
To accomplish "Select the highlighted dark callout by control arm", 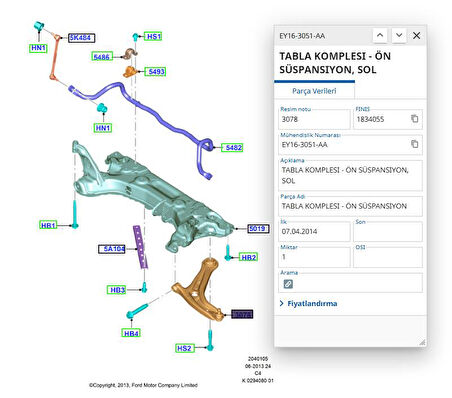I will point(242,314).
